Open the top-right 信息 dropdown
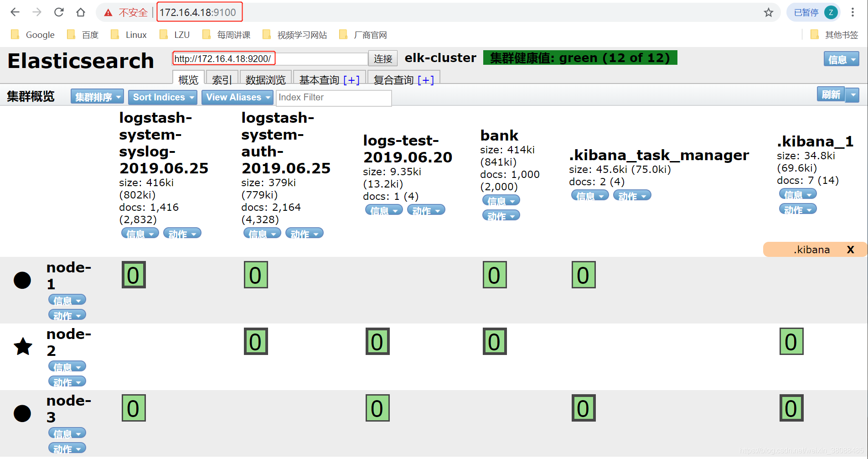 841,59
